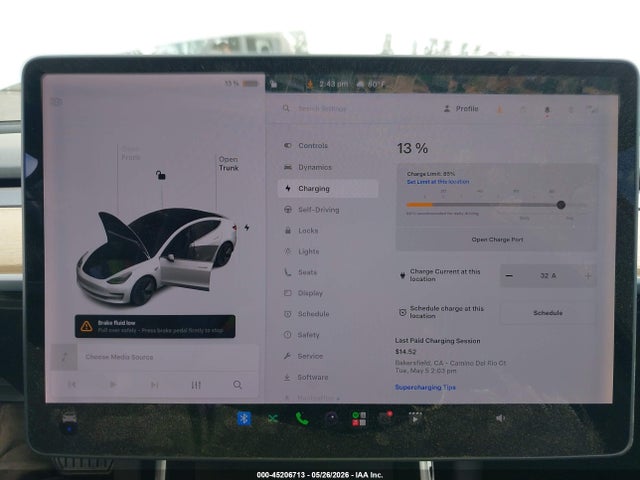Skip to next track in media player
Viewport: 640px width, 480px height.
[154, 384]
